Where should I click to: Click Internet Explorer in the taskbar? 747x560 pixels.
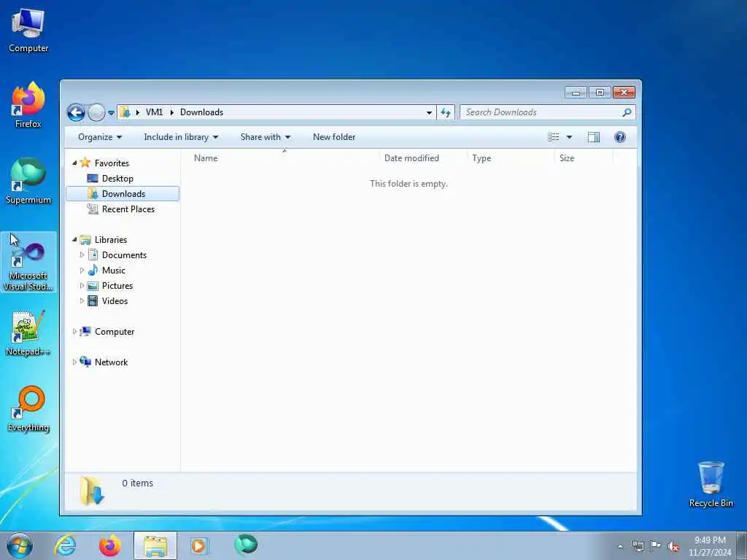[65, 545]
